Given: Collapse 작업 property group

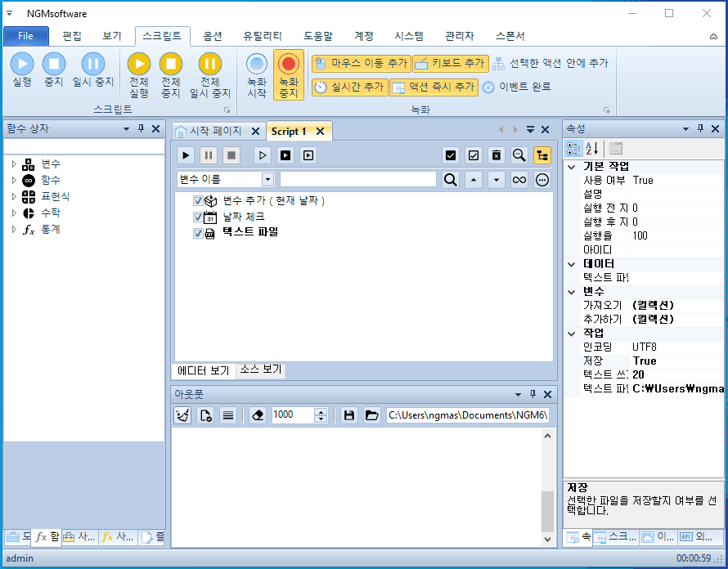Looking at the screenshot, I should tap(572, 334).
